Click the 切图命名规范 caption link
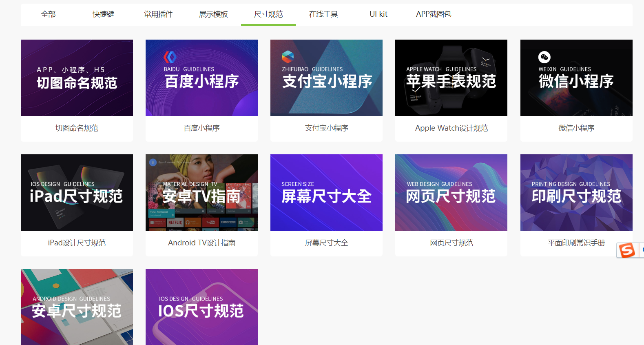Screen dimensions: 644x345 coord(77,128)
